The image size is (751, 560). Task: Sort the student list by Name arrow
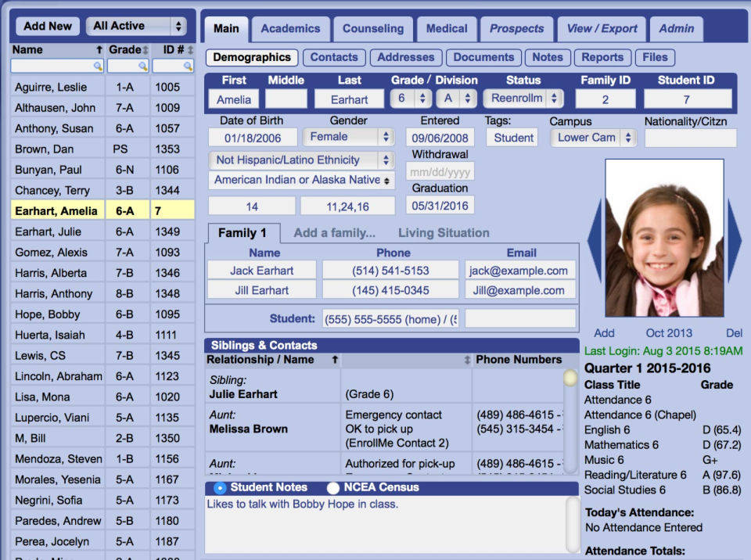(99, 50)
